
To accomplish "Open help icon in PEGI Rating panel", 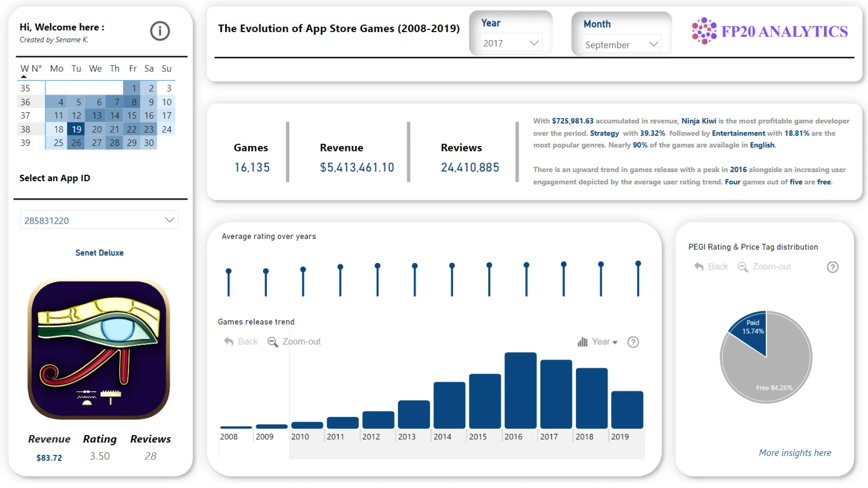I will click(833, 267).
